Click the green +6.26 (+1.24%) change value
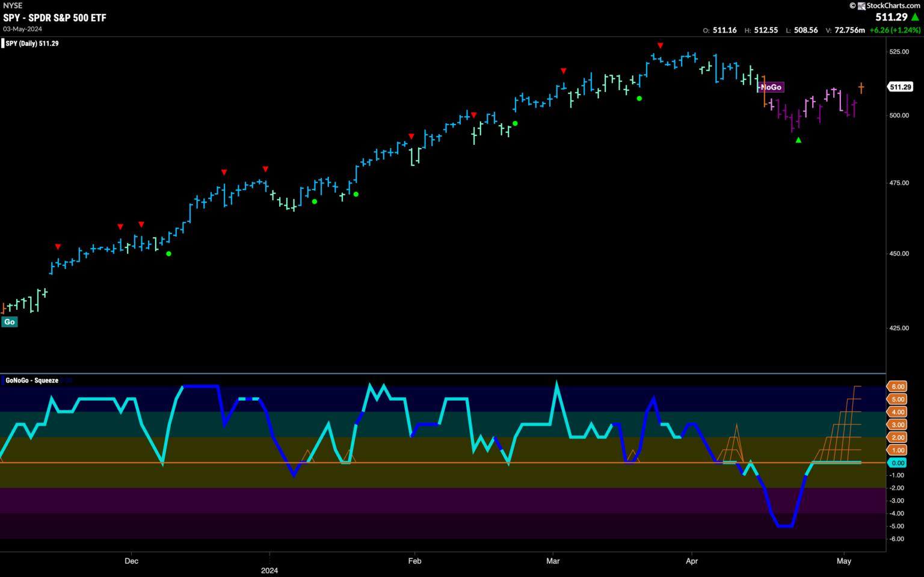The width and height of the screenshot is (924, 577). (895, 30)
